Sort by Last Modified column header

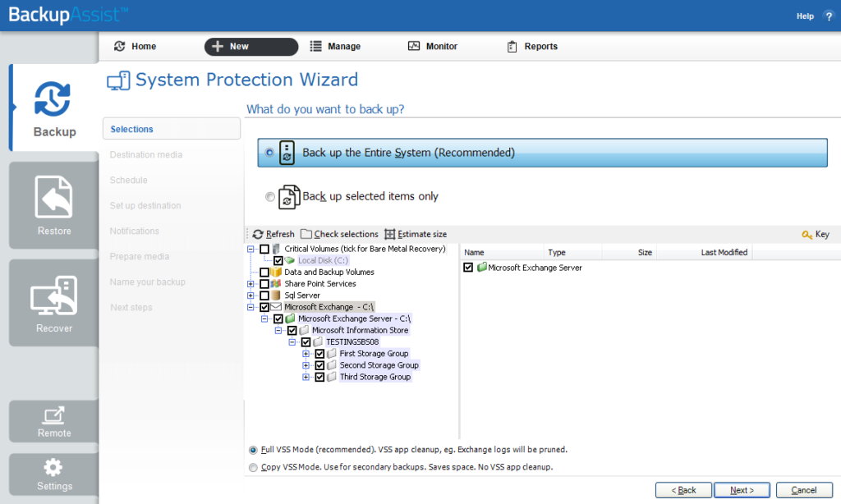pyautogui.click(x=724, y=253)
